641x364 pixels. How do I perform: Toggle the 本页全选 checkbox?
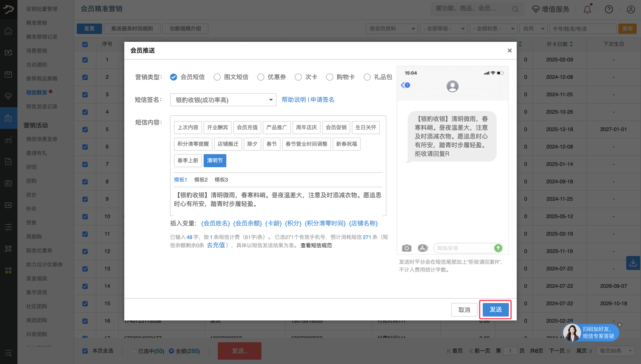pos(85,351)
